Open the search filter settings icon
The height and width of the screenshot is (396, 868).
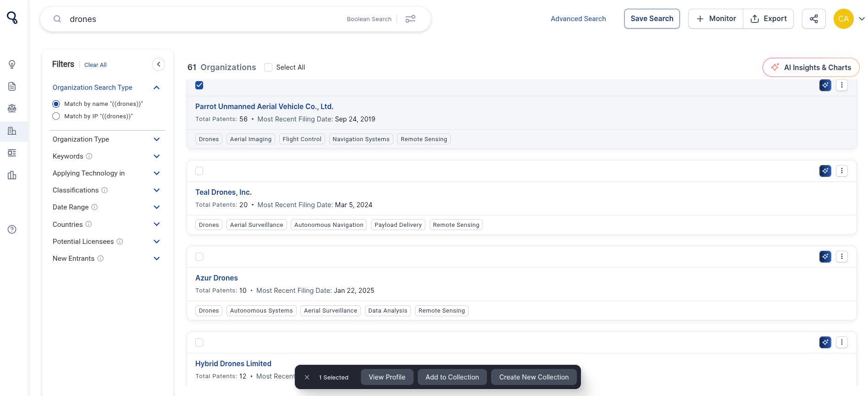(x=410, y=19)
